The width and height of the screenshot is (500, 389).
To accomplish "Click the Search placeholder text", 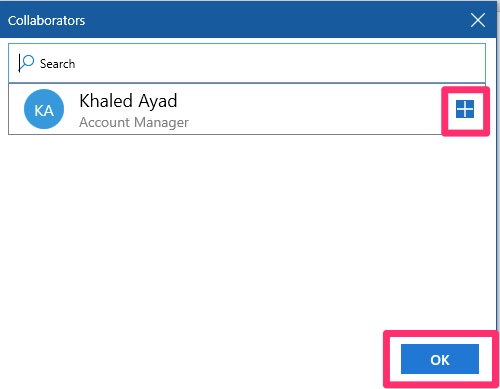I will [57, 64].
